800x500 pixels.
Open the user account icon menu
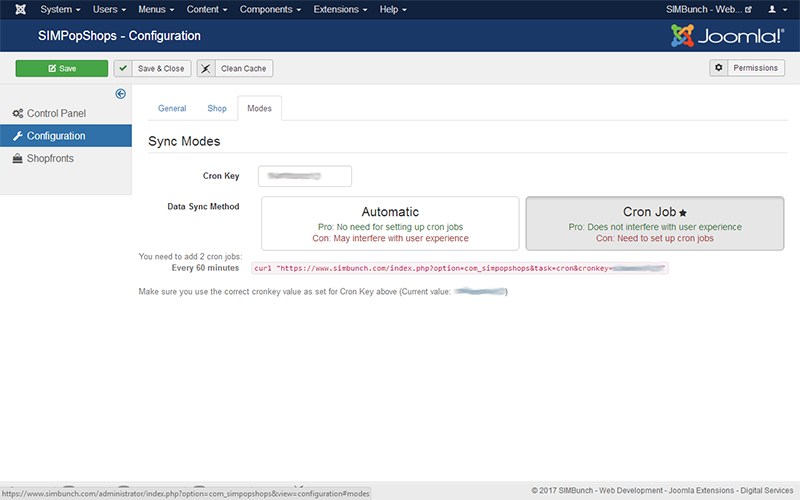click(x=778, y=9)
